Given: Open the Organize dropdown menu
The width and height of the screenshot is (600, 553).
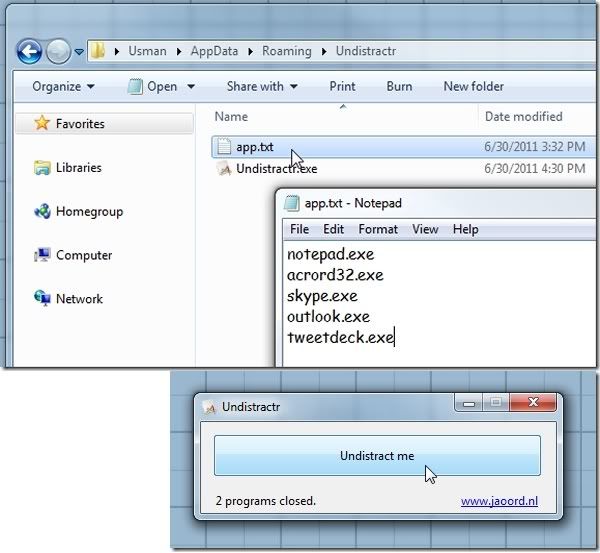Looking at the screenshot, I should 64,86.
